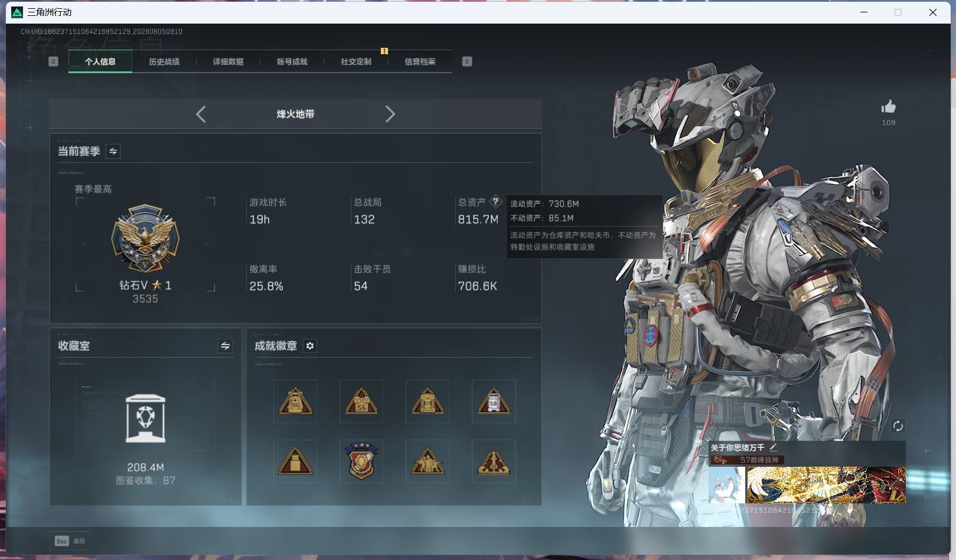Open the collection room display case icon
Image resolution: width=956 pixels, height=560 pixels.
coord(145,418)
